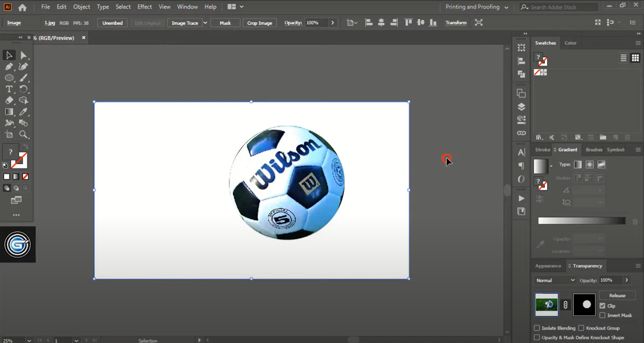Open control bar Opacity slider arrow

coord(332,23)
